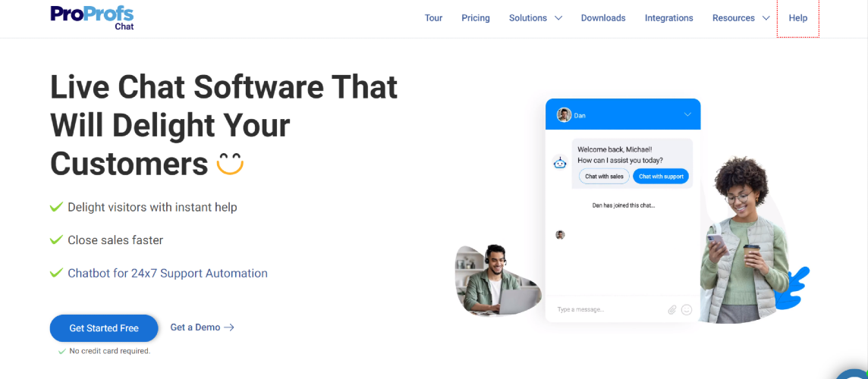This screenshot has height=379, width=868.
Task: Open the Pricing page
Action: 476,18
